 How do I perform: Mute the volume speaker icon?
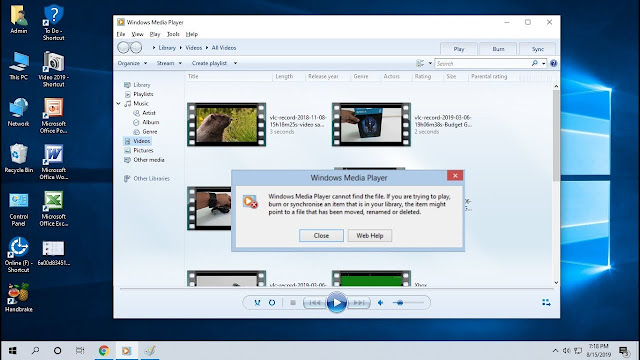380,302
